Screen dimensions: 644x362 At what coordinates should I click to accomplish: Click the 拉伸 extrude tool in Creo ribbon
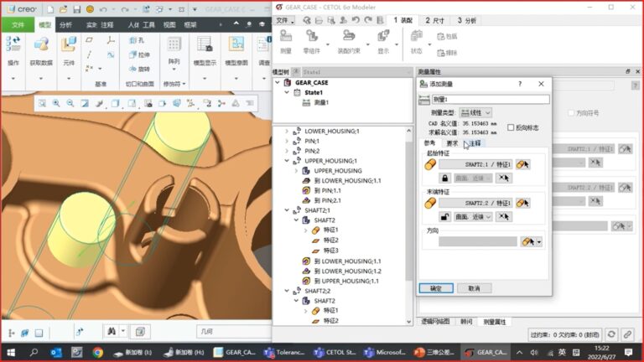coord(139,54)
